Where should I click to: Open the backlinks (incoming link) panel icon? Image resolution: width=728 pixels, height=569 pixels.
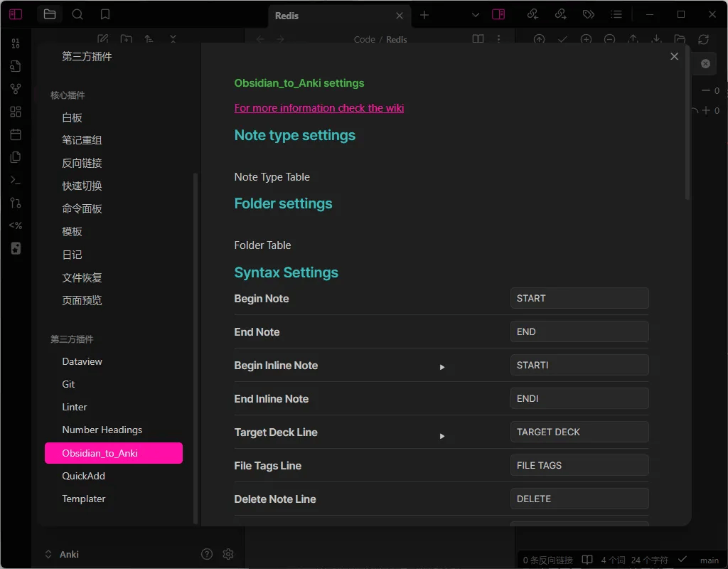point(532,14)
